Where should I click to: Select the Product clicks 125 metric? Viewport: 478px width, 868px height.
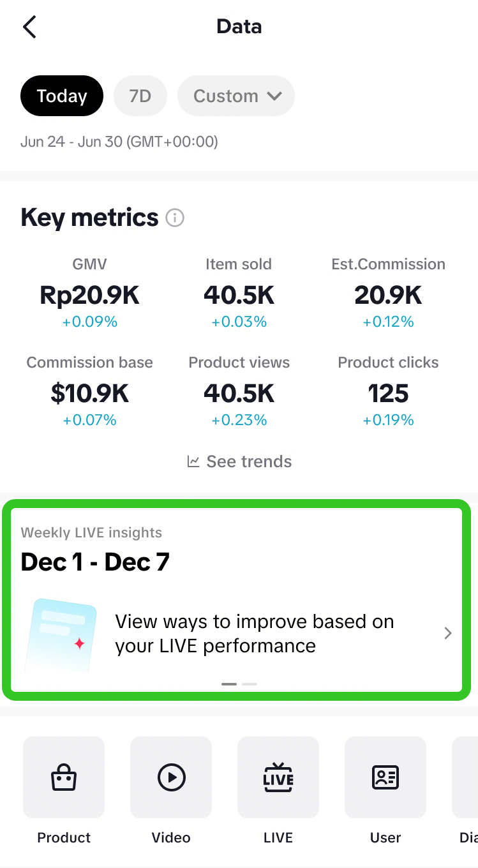(388, 393)
